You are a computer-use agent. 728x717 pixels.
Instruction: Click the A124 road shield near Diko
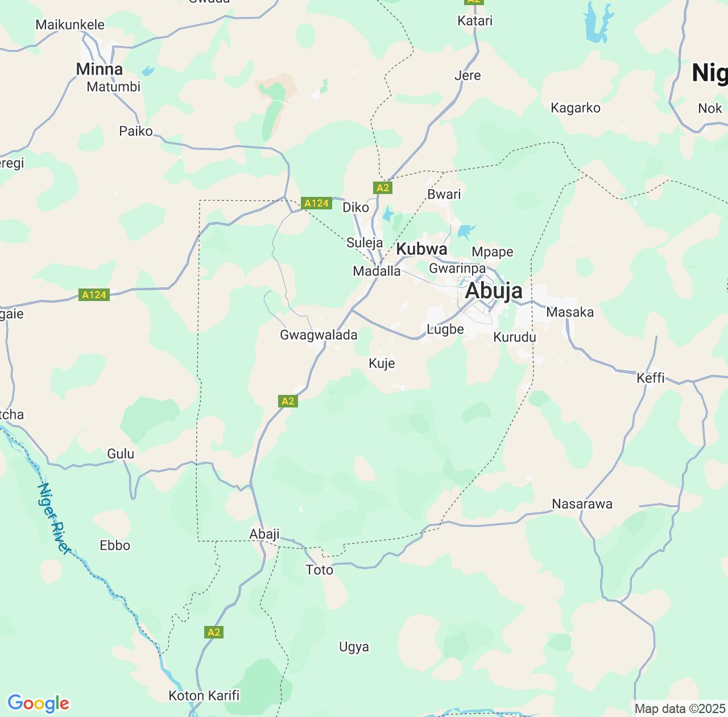[x=317, y=203]
